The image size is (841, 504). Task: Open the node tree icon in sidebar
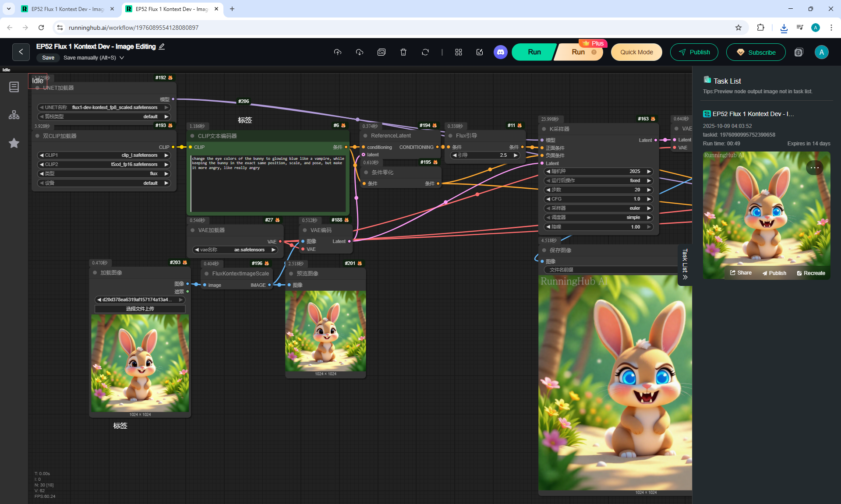coord(14,115)
